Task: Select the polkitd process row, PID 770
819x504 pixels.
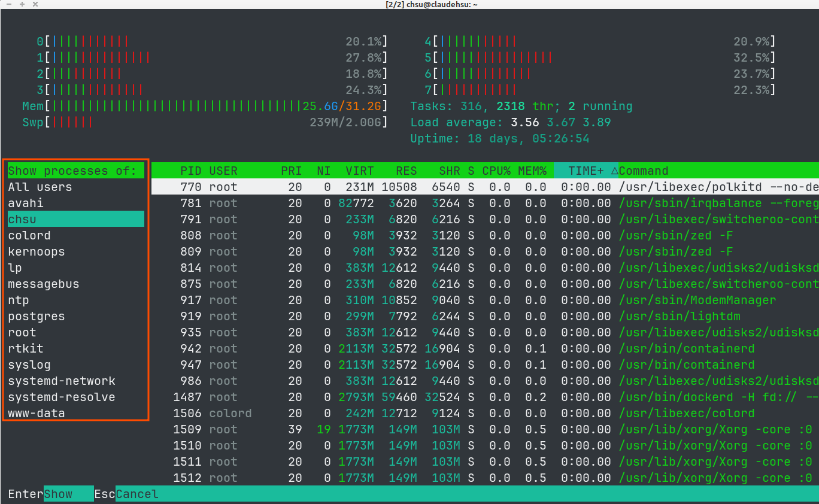Action: pyautogui.click(x=485, y=187)
